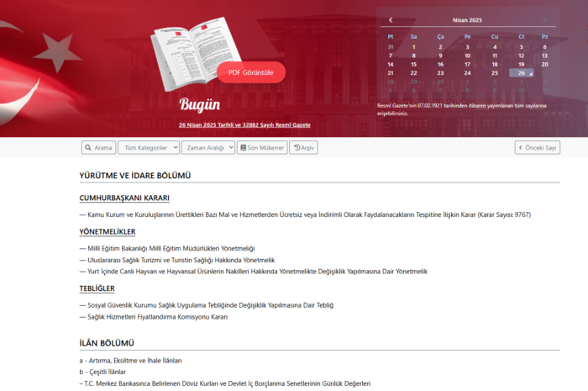Viewport: 588px width, 391px height.
Task: Select April 9 in the calendar
Action: (440, 55)
